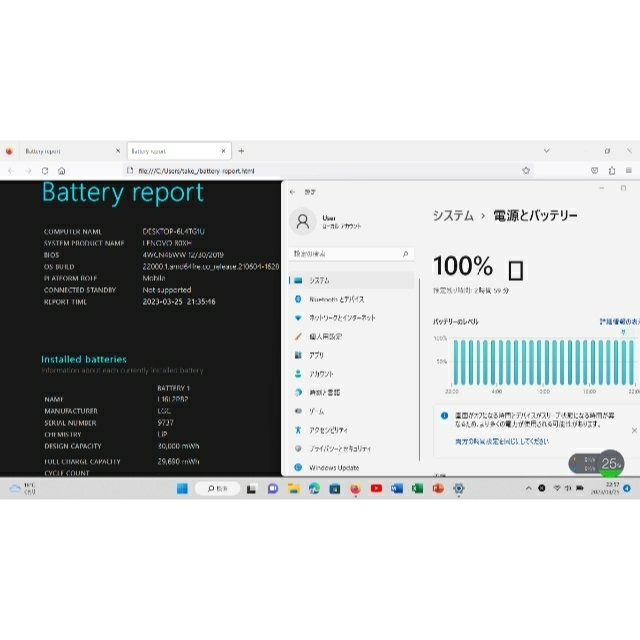Viewport: 640px width, 640px height.
Task: Launch Excel from the taskbar
Action: (x=418, y=488)
